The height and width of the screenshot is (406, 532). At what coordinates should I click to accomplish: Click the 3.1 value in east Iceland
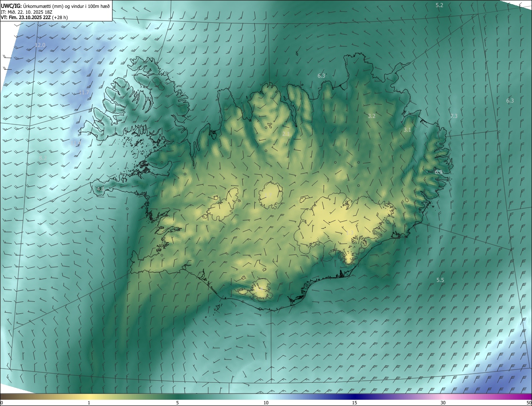point(407,130)
